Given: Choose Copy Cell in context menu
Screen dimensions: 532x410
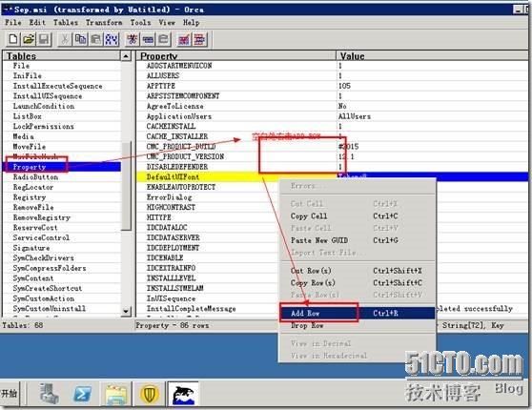Looking at the screenshot, I should 357,215.
